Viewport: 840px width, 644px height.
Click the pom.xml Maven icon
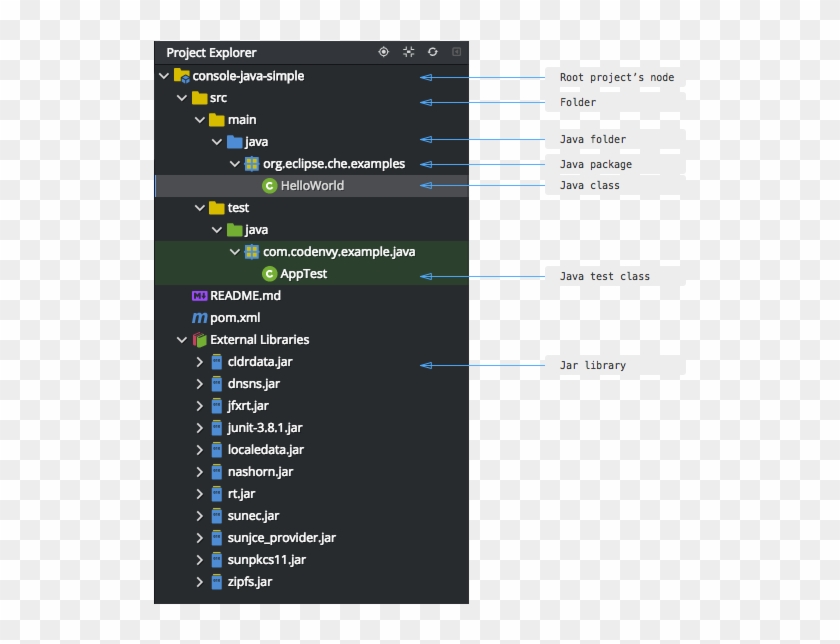pos(199,318)
